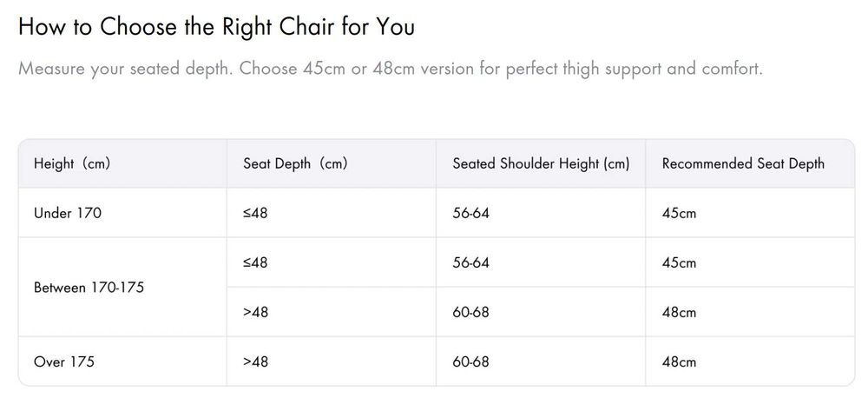Screen dimensions: 868x398
Task: Select 60-68 shoulder height in Between 170-175 row
Action: coord(470,312)
